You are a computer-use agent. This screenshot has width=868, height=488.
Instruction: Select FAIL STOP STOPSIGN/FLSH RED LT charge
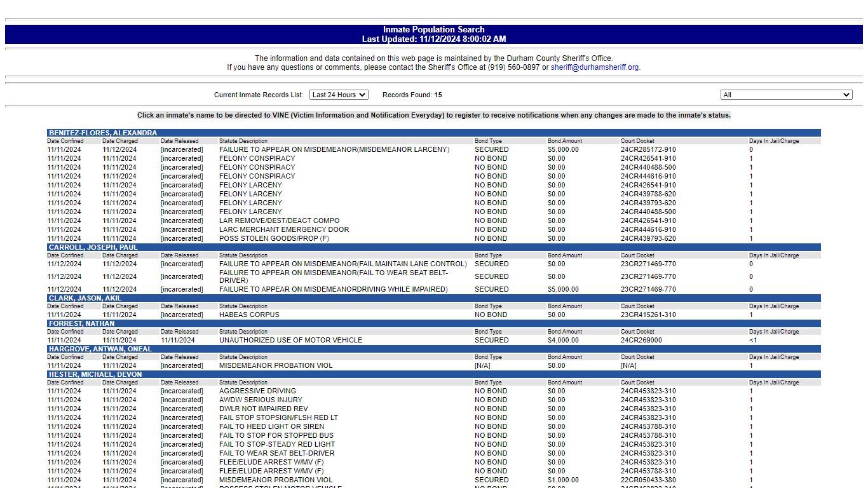(x=278, y=418)
